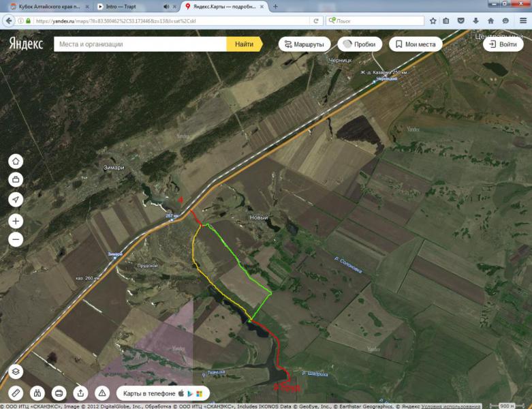Show my current location on map
Screen dimensions: 532x409
click(x=16, y=200)
